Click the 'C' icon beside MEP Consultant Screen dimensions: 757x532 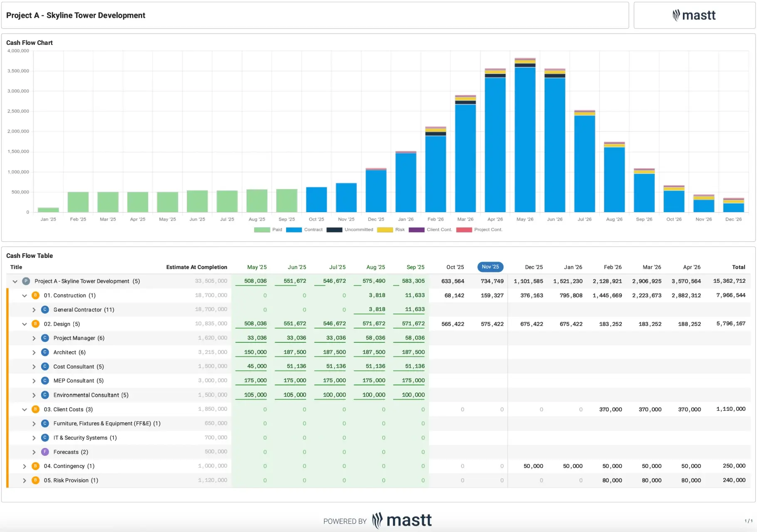45,380
